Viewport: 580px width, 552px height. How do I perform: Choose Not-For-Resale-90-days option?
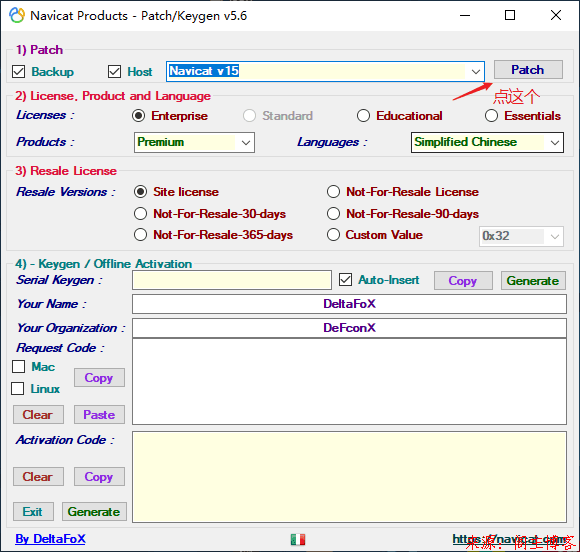(333, 213)
